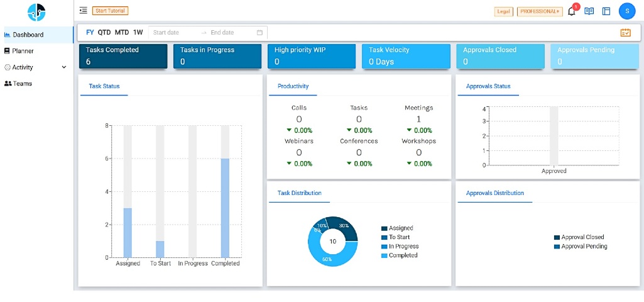Click the Activity icon in sidebar

point(7,67)
